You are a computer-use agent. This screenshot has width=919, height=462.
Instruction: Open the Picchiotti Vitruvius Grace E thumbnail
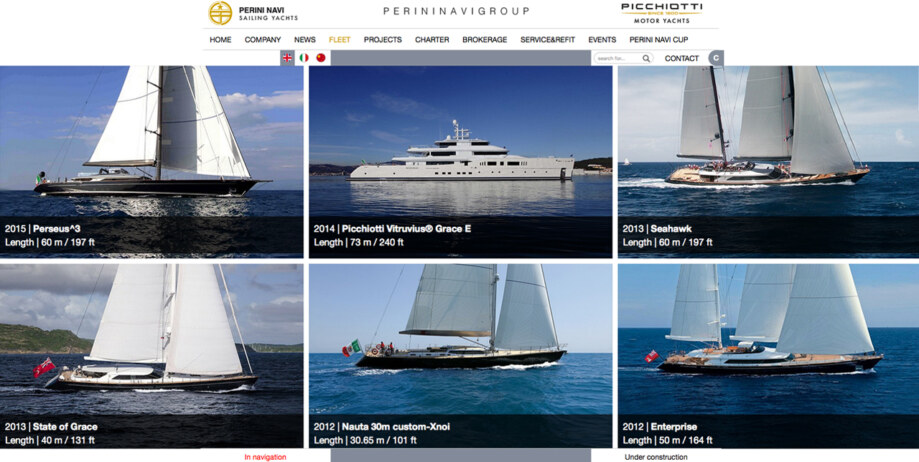click(x=461, y=162)
